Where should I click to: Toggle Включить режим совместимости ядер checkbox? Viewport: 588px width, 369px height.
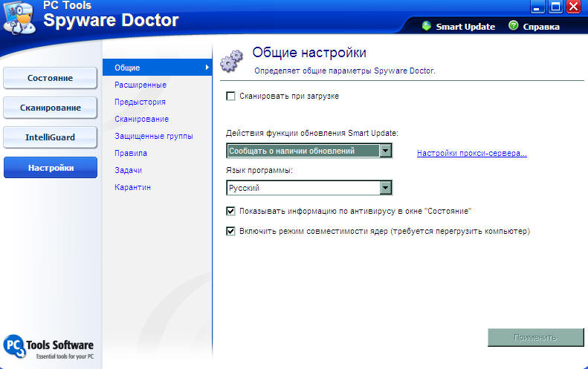pos(230,231)
